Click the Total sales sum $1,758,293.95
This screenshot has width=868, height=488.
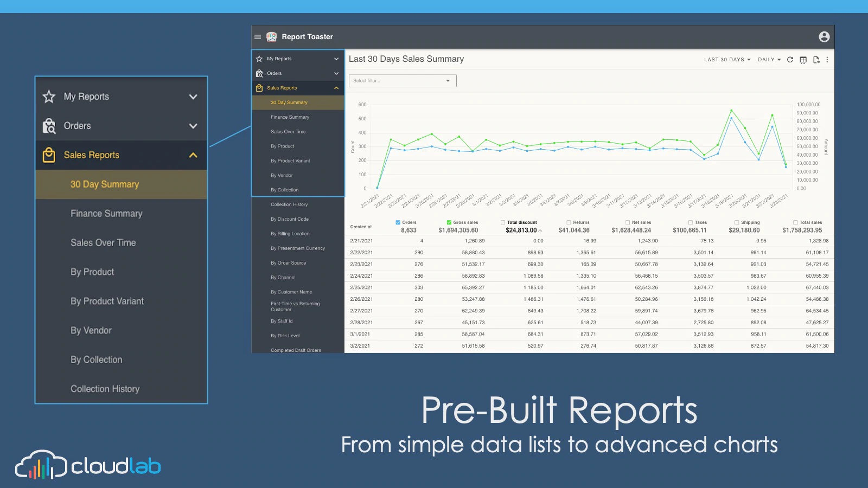[x=802, y=230]
